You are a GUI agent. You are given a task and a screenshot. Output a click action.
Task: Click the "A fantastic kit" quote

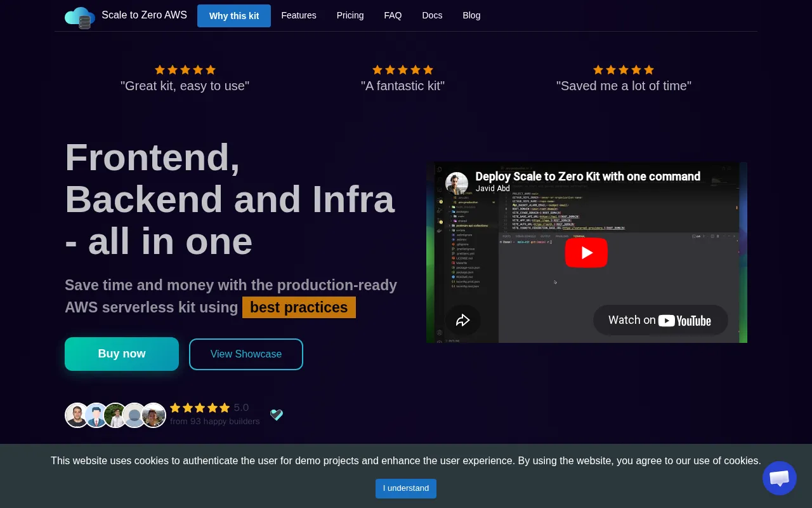click(x=403, y=86)
